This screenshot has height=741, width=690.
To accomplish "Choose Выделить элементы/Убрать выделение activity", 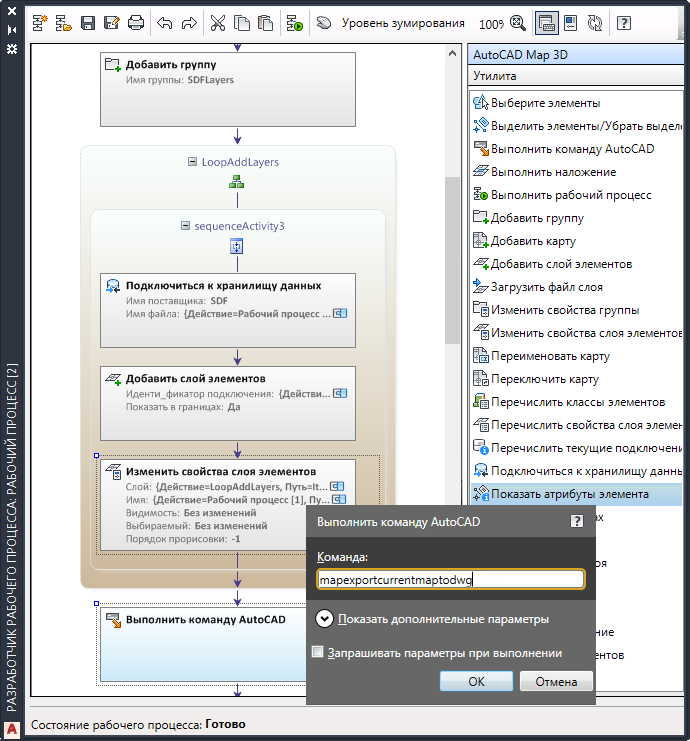I will pos(577,126).
